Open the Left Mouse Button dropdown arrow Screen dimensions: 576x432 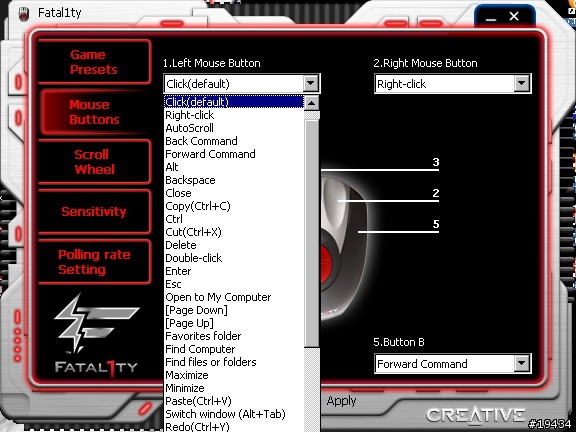(x=310, y=83)
